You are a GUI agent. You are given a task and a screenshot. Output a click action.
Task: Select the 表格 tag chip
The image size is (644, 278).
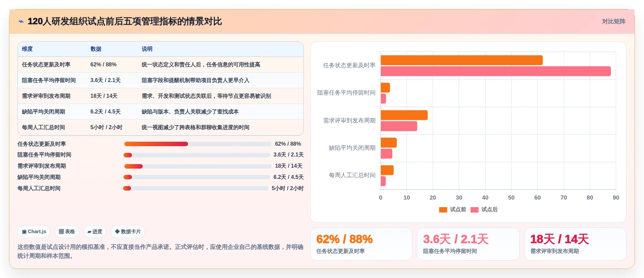[67, 232]
